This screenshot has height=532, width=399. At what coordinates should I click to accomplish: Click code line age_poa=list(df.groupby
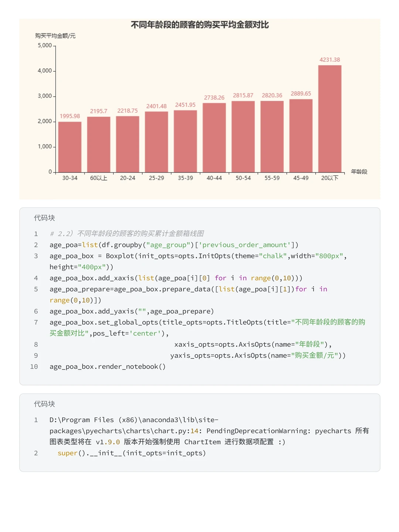click(x=174, y=245)
